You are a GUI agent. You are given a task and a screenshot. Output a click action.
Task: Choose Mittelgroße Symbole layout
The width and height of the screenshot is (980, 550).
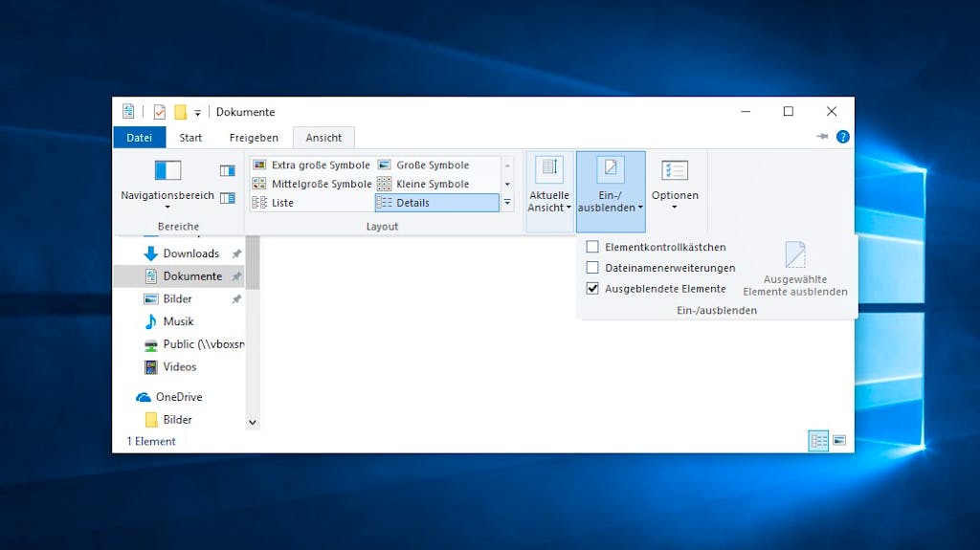point(312,184)
